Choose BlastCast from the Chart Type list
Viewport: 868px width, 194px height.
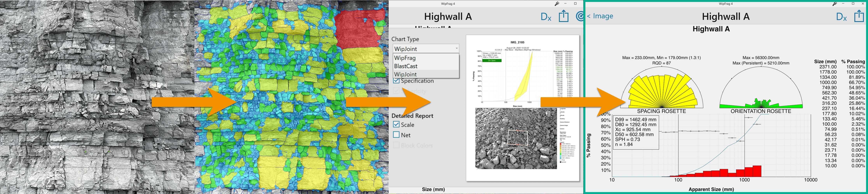426,66
